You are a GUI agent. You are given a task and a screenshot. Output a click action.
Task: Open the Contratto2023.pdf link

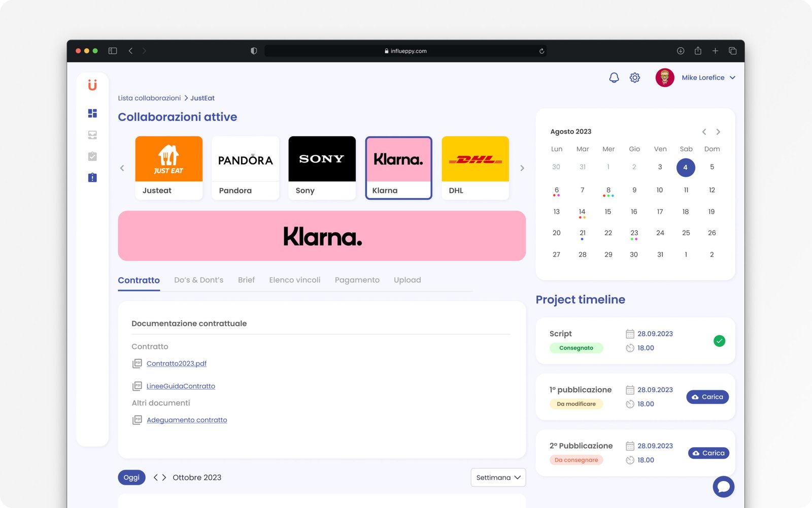point(176,364)
